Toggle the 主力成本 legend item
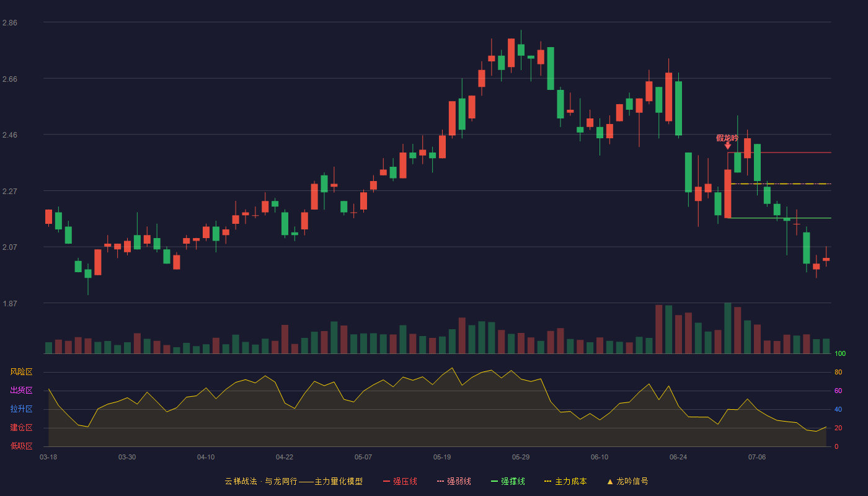The image size is (868, 496). [x=565, y=481]
